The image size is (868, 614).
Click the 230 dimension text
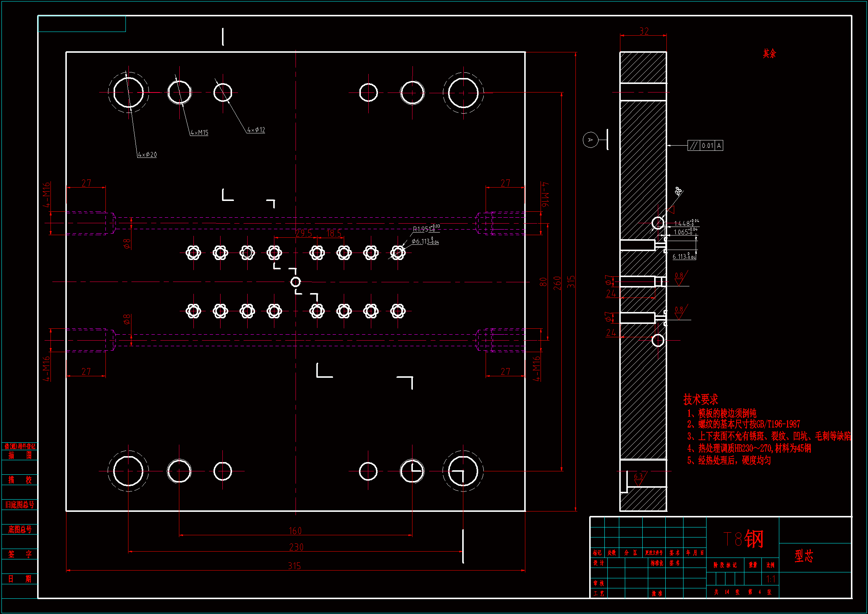[296, 548]
